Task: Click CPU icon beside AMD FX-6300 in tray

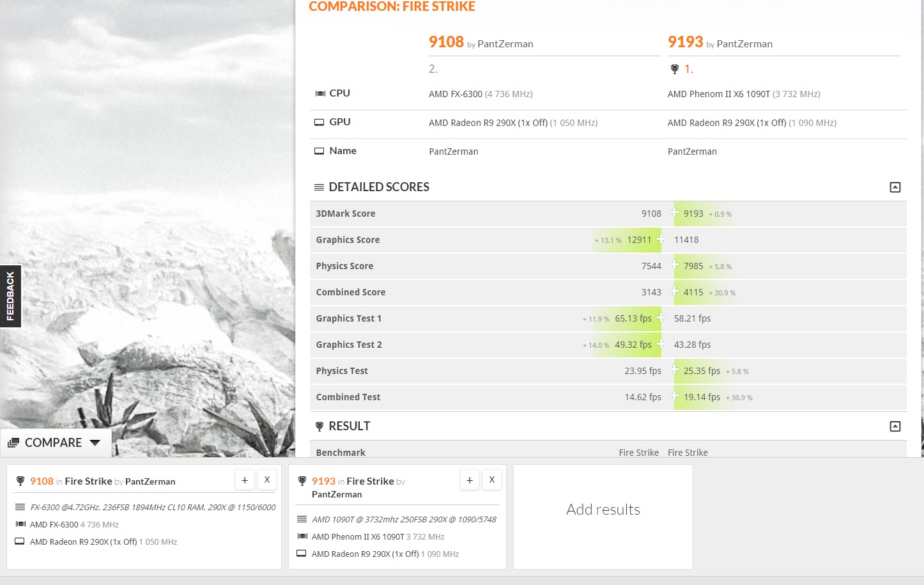Action: (x=20, y=524)
